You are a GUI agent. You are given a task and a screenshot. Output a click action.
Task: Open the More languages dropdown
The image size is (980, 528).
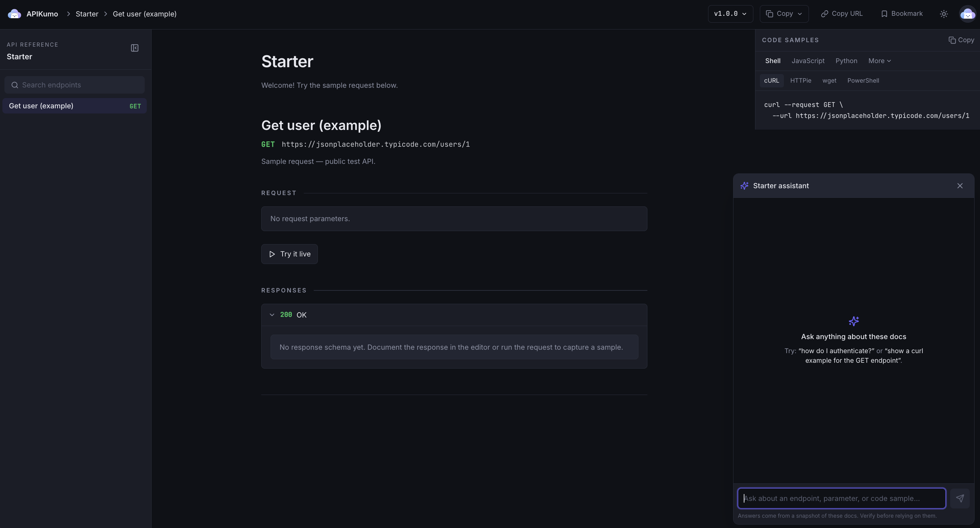pyautogui.click(x=880, y=61)
